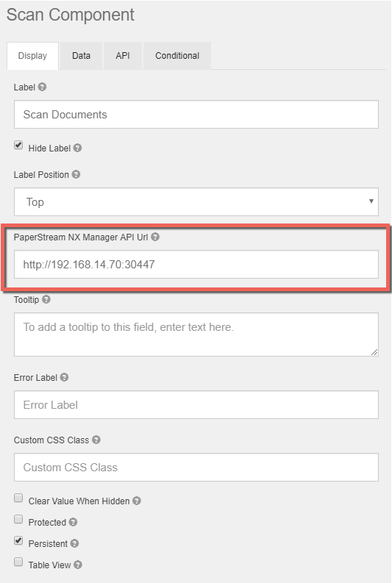Click the Table View help icon
Image resolution: width=392 pixels, height=583 pixels.
[78, 565]
